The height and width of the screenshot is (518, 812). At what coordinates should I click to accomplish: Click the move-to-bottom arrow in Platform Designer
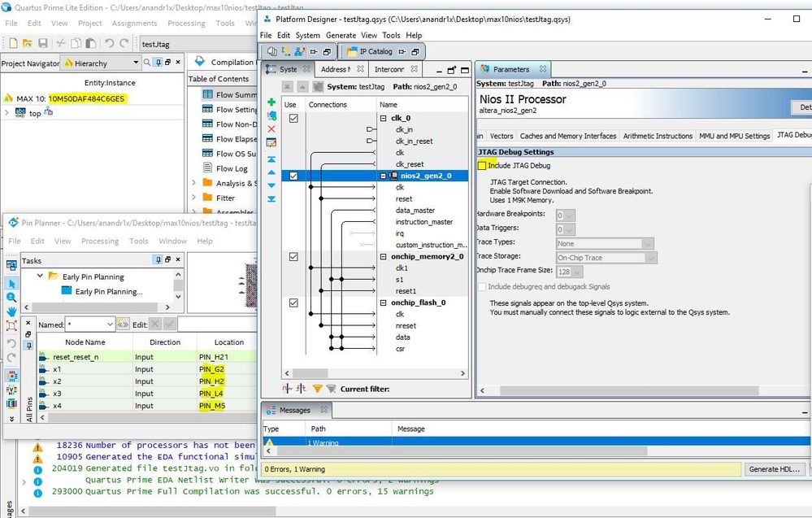coord(271,198)
